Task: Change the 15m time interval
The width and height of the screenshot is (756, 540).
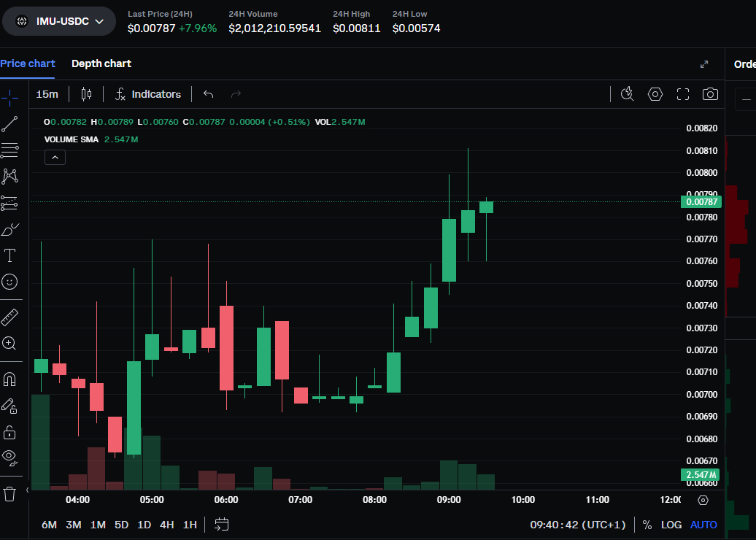Action: 47,94
